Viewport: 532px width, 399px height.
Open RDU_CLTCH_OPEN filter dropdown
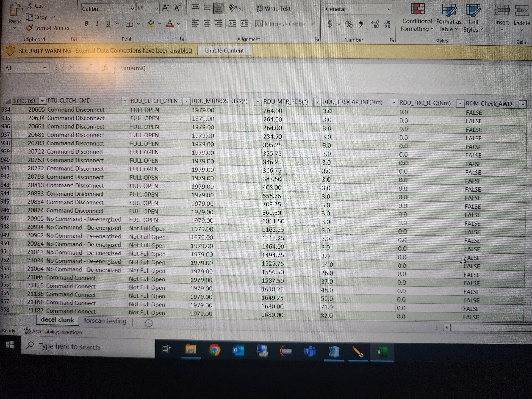pos(186,101)
